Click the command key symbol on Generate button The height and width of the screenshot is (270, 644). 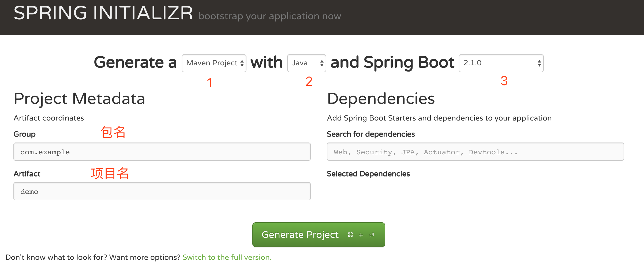point(350,235)
